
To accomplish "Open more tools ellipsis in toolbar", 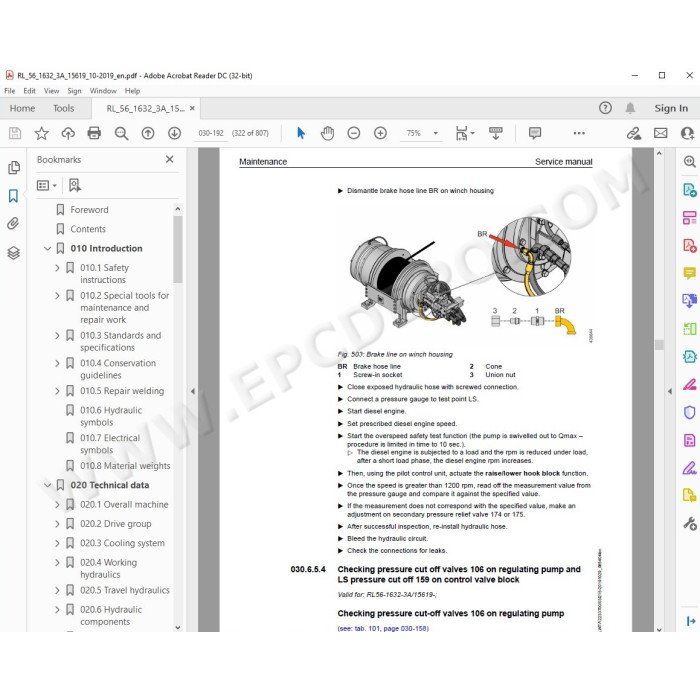I will [579, 133].
